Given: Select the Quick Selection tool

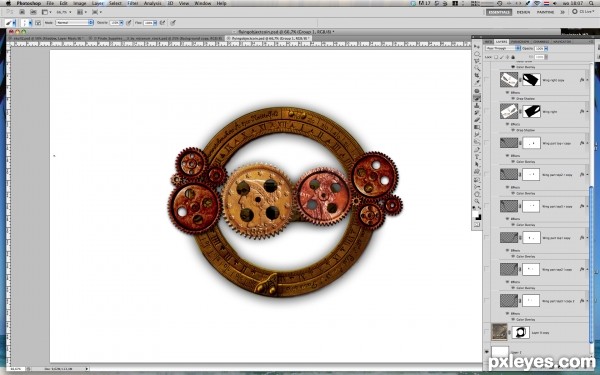Looking at the screenshot, I should point(477,68).
